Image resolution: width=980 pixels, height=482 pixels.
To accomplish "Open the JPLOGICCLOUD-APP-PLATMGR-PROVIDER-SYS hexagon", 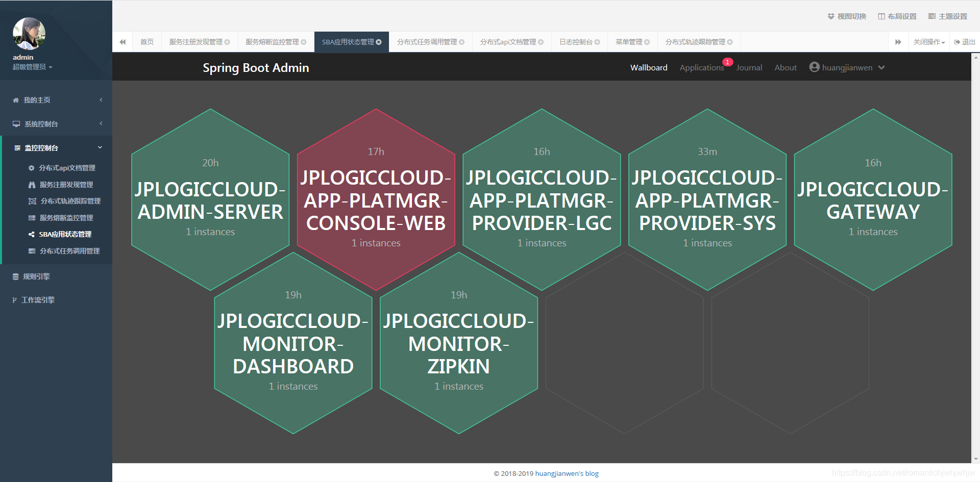I will tap(707, 199).
